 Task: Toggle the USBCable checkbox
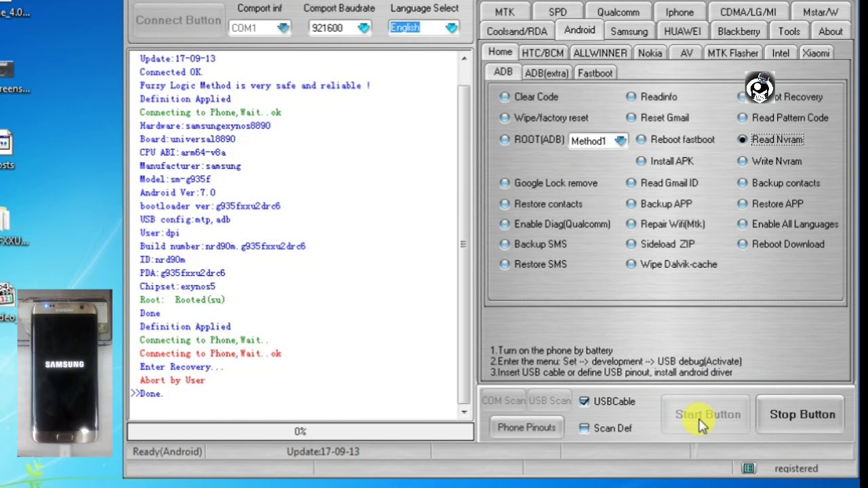click(x=584, y=401)
